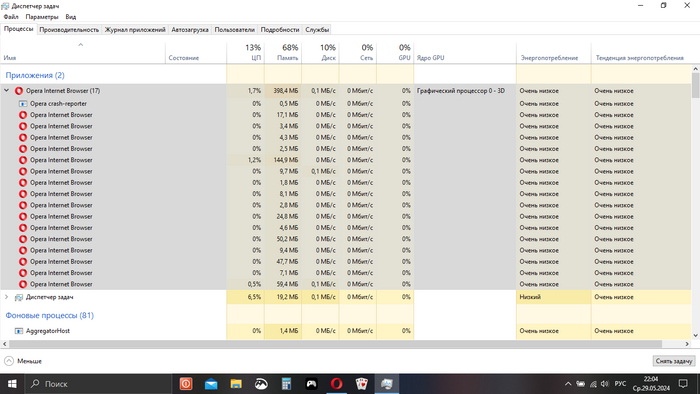Switch to the Пользователи tab
This screenshot has width=700, height=394.
(234, 29)
